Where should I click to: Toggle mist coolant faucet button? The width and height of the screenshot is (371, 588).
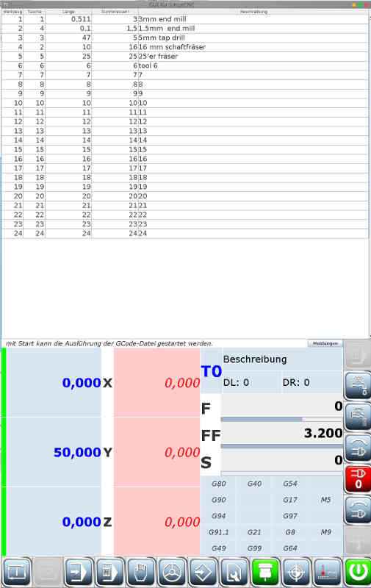click(358, 417)
